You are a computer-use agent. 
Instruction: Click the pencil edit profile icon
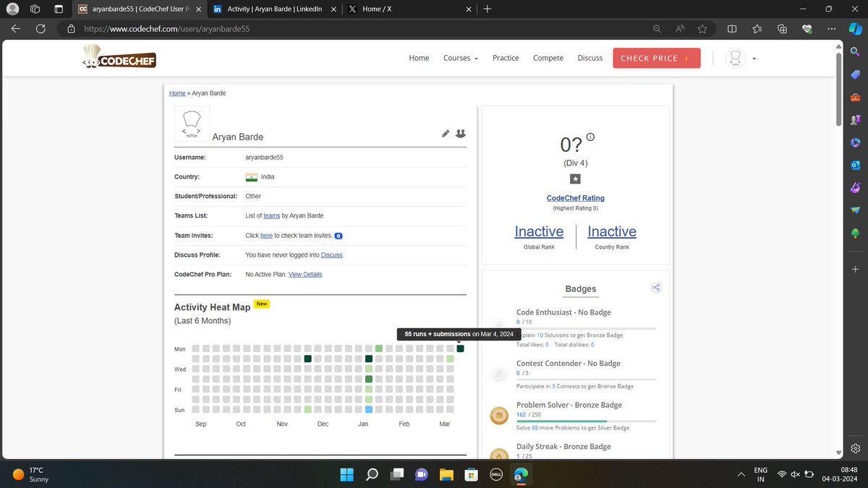tap(446, 134)
